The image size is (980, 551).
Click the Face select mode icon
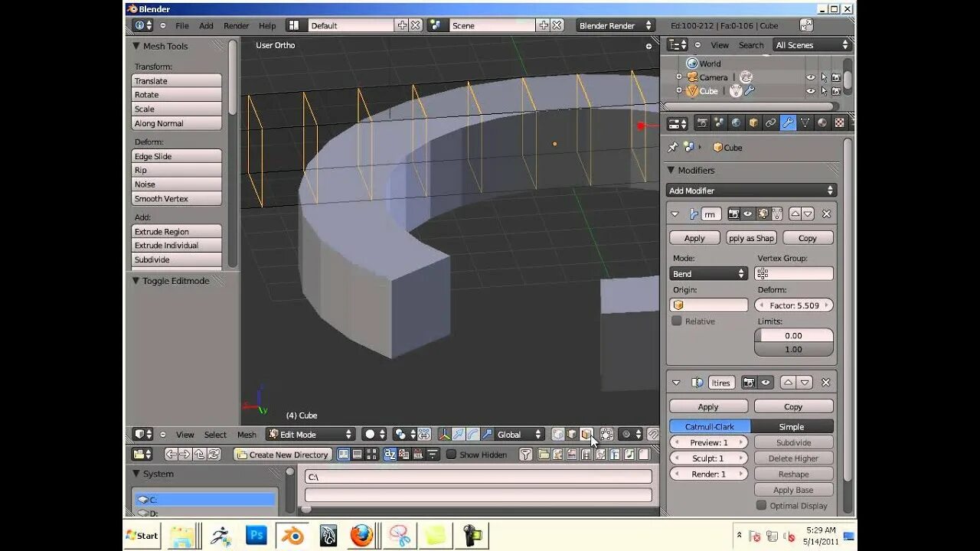pyautogui.click(x=586, y=434)
